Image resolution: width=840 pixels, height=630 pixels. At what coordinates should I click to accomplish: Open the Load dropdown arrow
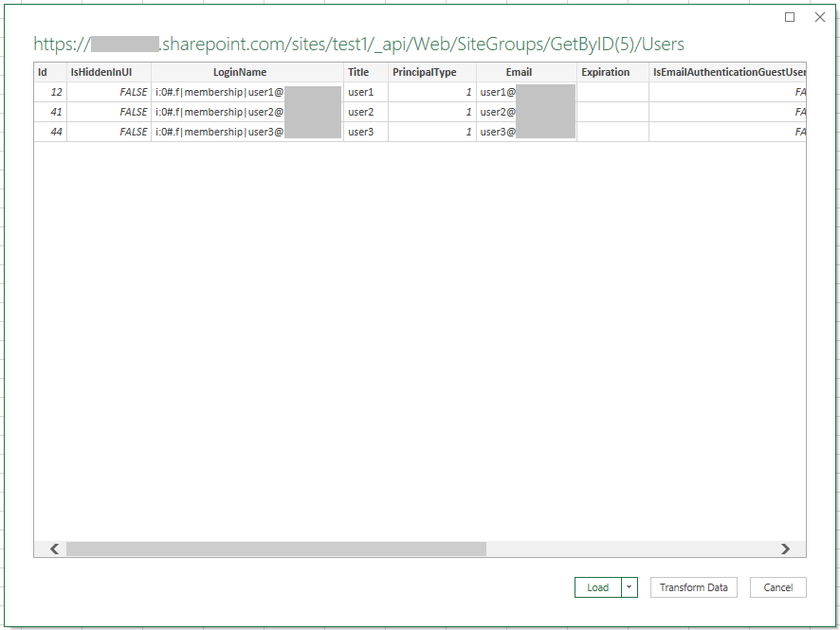(x=630, y=587)
